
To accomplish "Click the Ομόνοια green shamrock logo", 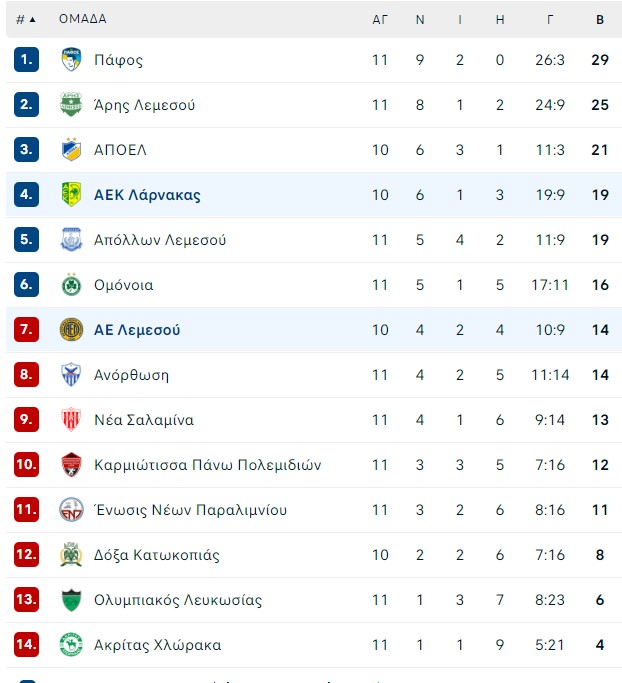I will click(71, 285).
